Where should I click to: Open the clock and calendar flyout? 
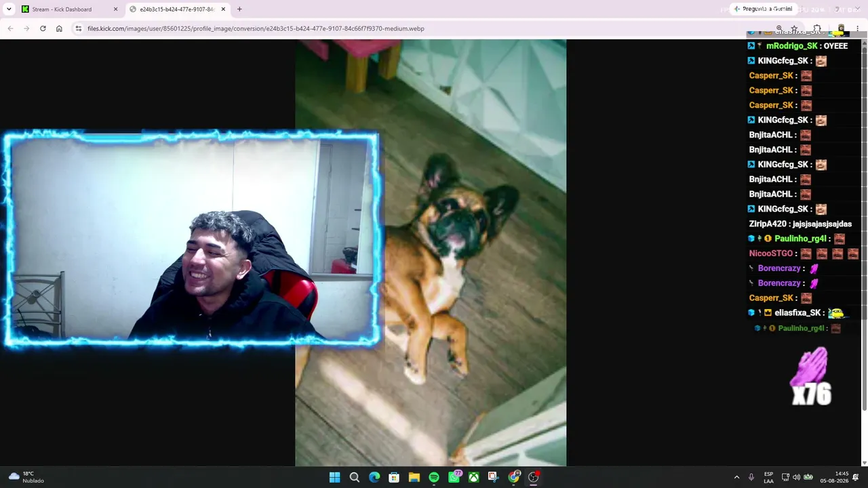(833, 478)
